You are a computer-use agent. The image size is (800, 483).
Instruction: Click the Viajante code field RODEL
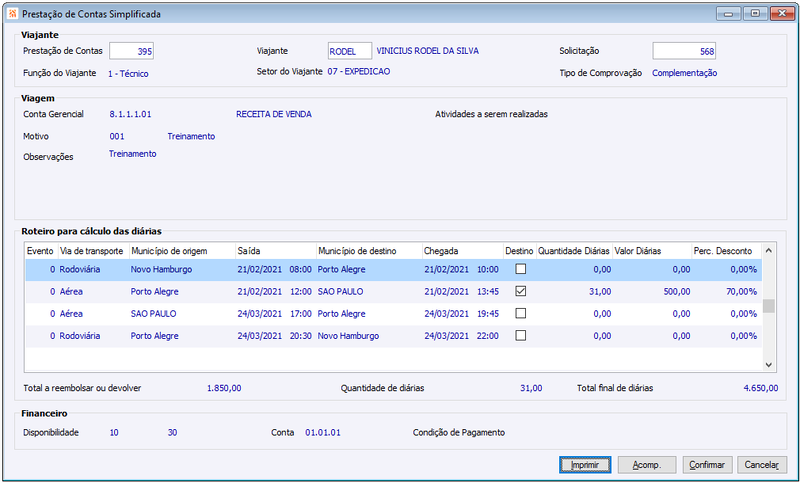350,51
